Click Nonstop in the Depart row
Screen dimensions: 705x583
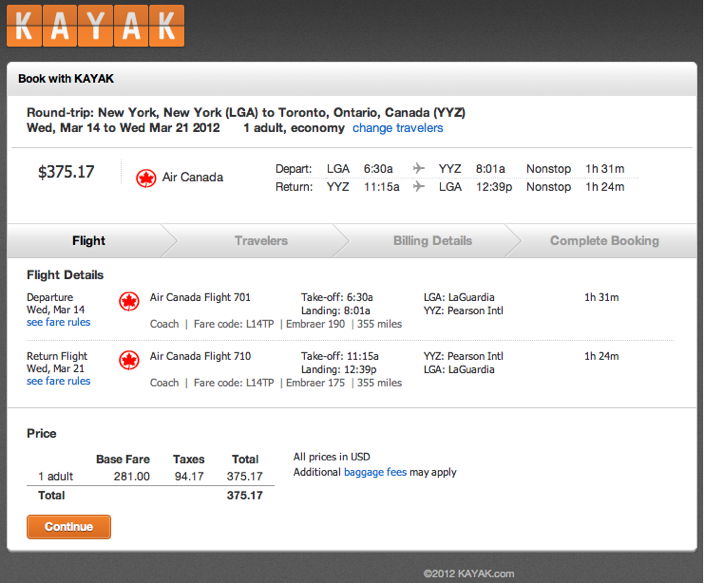pos(549,169)
